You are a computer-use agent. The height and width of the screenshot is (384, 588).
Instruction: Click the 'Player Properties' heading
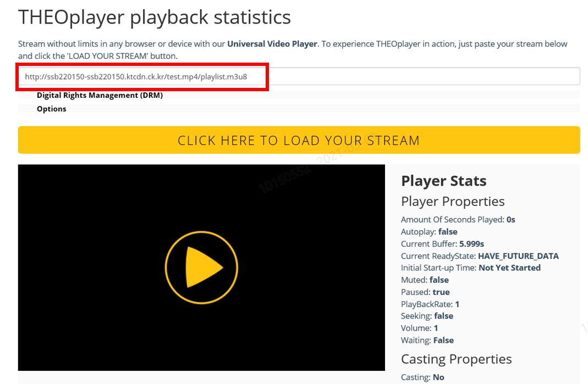[x=453, y=202]
